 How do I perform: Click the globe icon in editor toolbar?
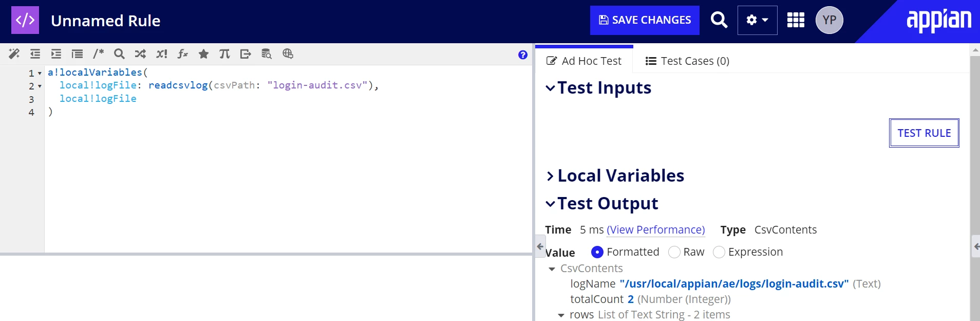pos(288,54)
